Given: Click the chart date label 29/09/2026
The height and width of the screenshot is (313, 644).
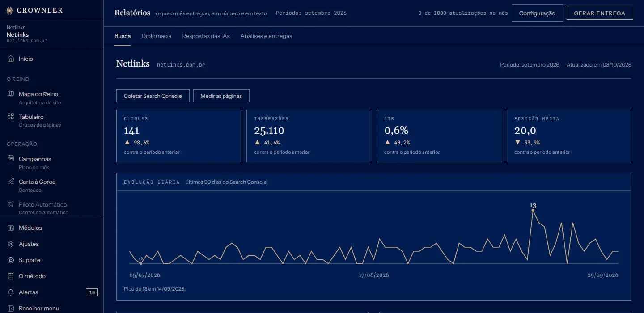Looking at the screenshot, I should tap(603, 275).
